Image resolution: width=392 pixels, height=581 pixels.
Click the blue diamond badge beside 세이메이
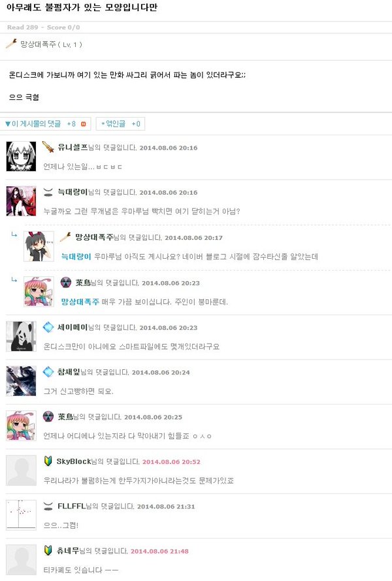(x=48, y=327)
